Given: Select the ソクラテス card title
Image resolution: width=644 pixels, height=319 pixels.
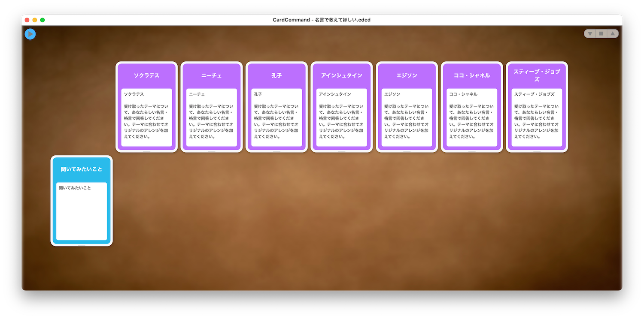Looking at the screenshot, I should (146, 75).
